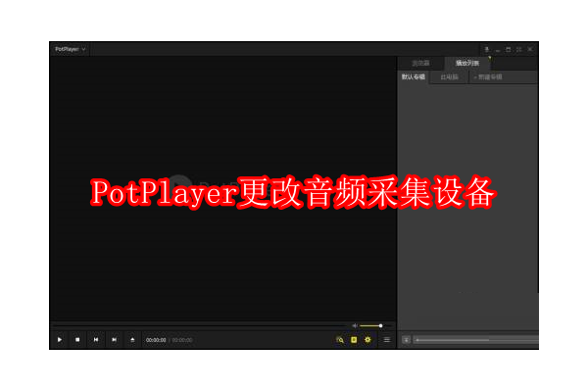Click the Stop button
The image size is (588, 392).
point(77,340)
